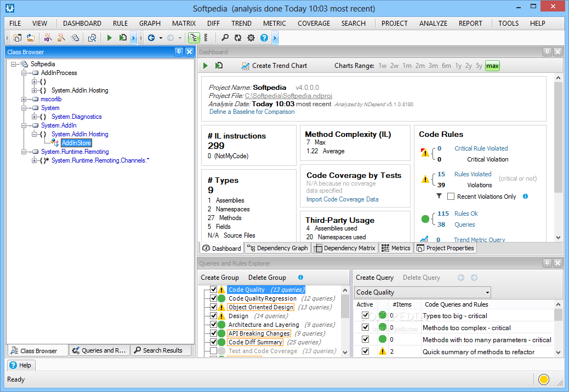Open options via the gear icon
Image resolution: width=569 pixels, height=392 pixels.
point(251,38)
